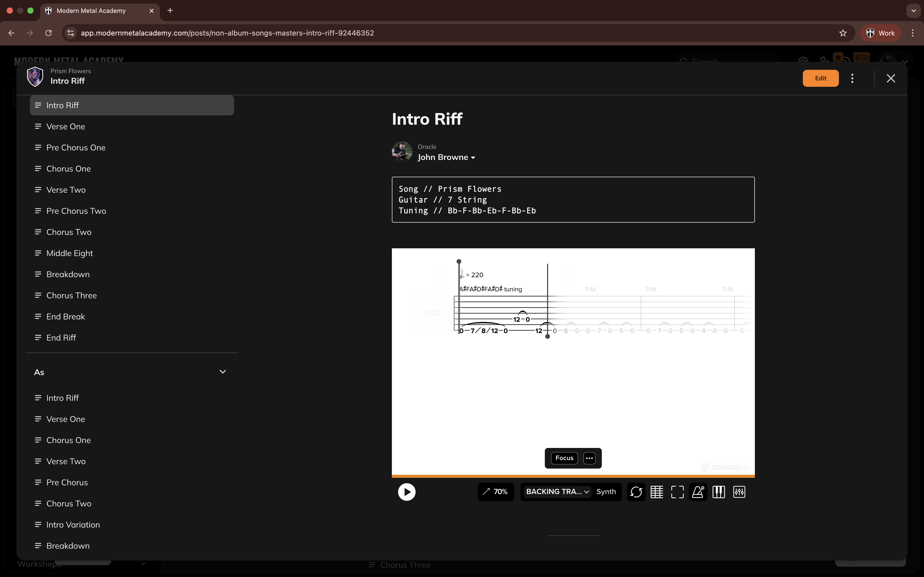Switch the audio source to Synth
Viewport: 924px width, 577px height.
pyautogui.click(x=606, y=491)
